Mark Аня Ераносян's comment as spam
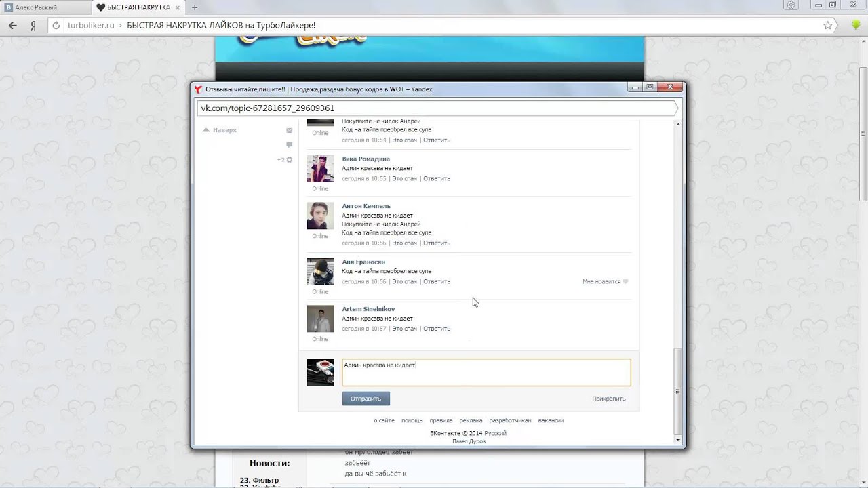 tap(405, 282)
